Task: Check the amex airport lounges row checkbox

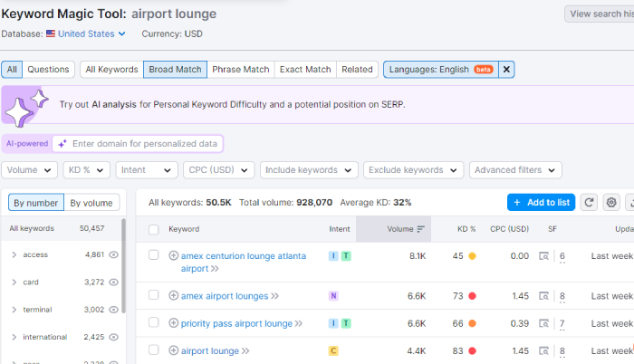Action: point(153,295)
